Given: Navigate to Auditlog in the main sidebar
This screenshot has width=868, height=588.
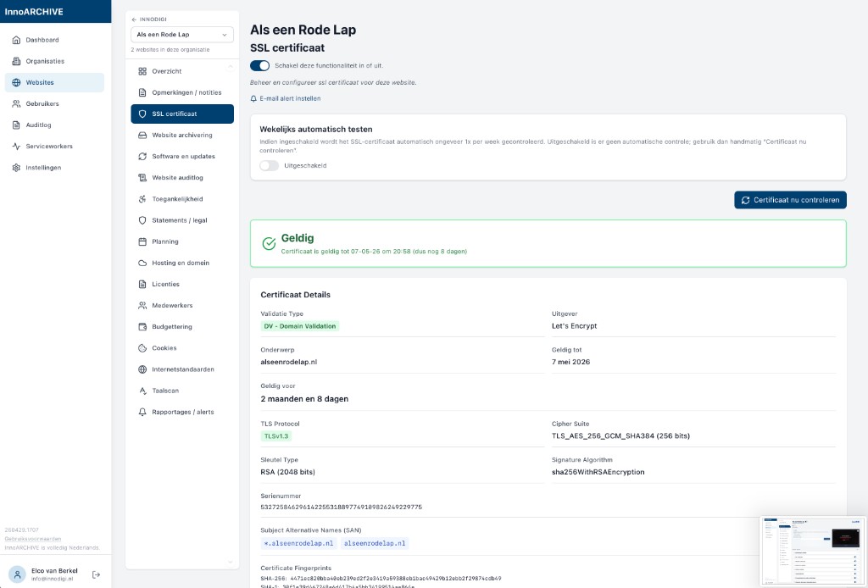Looking at the screenshot, I should [x=38, y=125].
